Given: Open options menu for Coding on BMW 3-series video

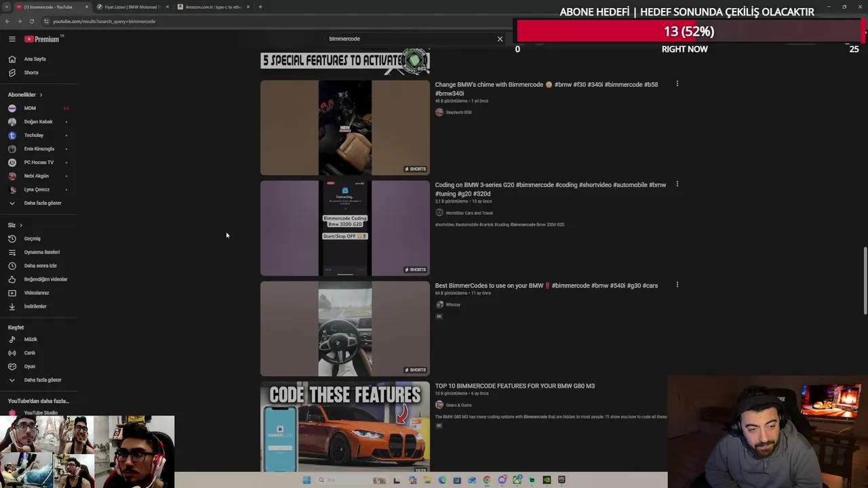Looking at the screenshot, I should (677, 184).
